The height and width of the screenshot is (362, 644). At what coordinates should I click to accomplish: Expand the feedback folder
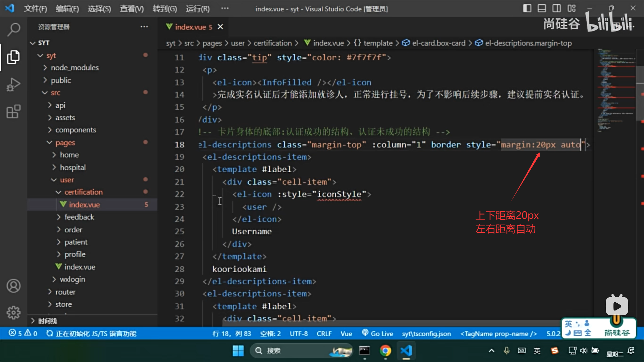79,217
